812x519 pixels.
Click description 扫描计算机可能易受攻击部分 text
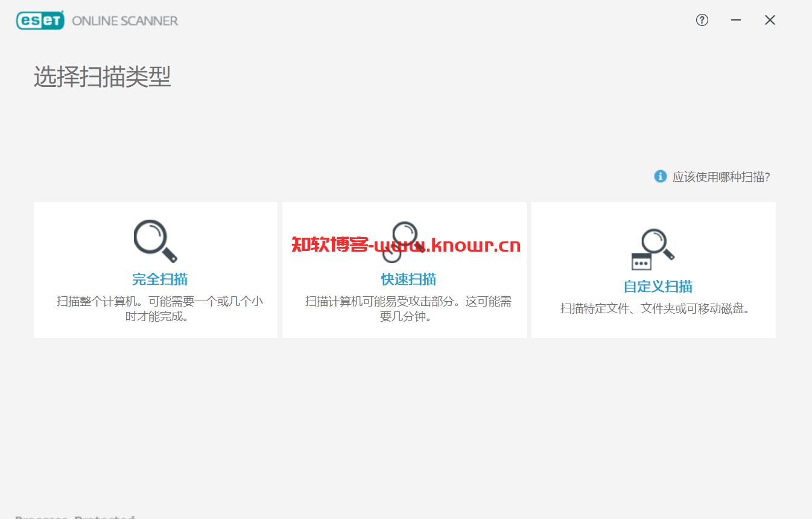408,308
